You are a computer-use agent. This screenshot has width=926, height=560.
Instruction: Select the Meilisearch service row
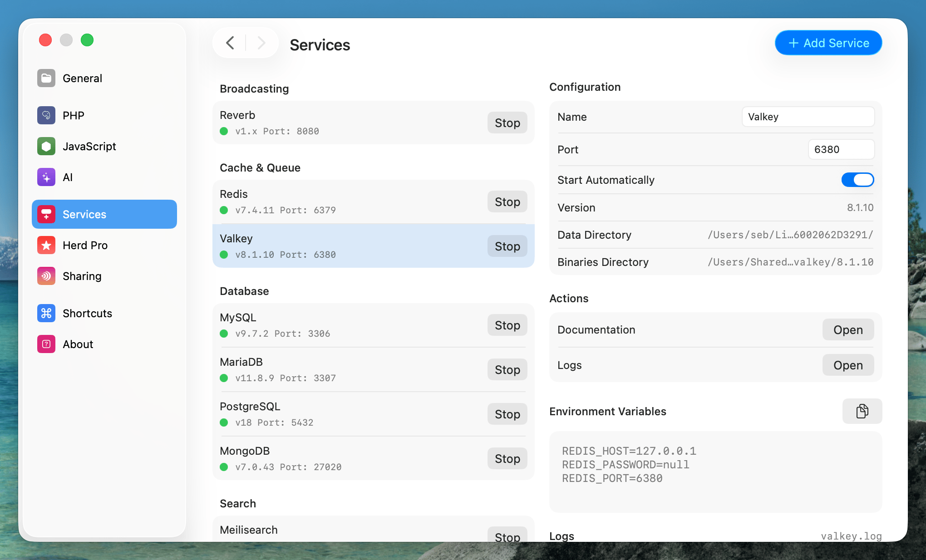(373, 529)
